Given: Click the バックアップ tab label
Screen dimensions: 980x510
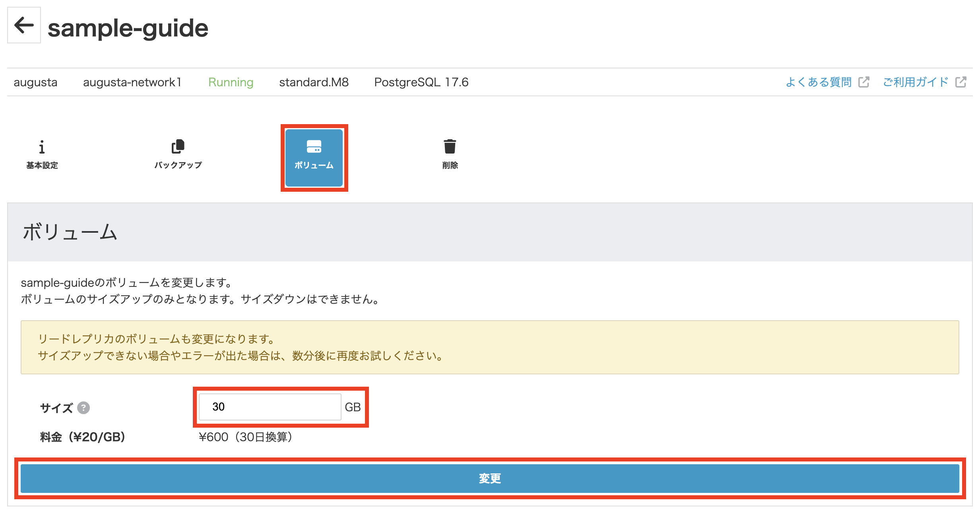Looking at the screenshot, I should tap(178, 165).
